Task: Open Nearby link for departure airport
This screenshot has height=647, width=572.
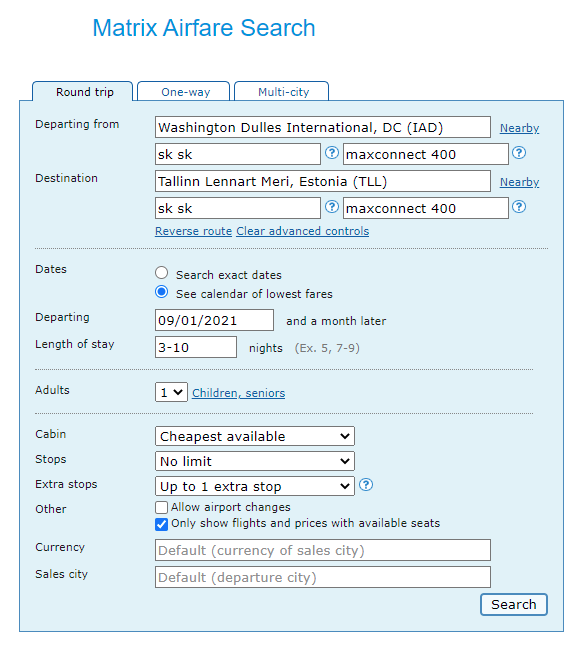Action: click(520, 128)
